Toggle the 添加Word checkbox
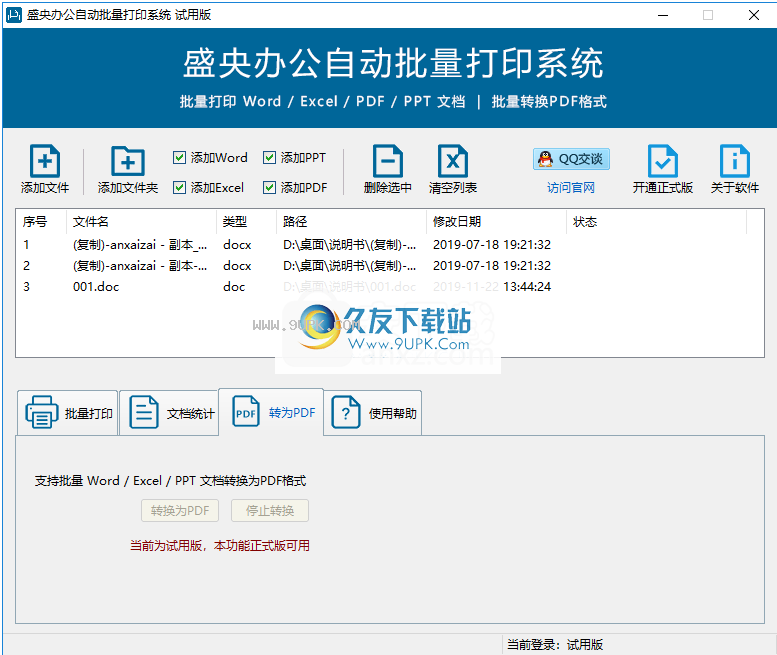The height and width of the screenshot is (655, 777). point(179,158)
